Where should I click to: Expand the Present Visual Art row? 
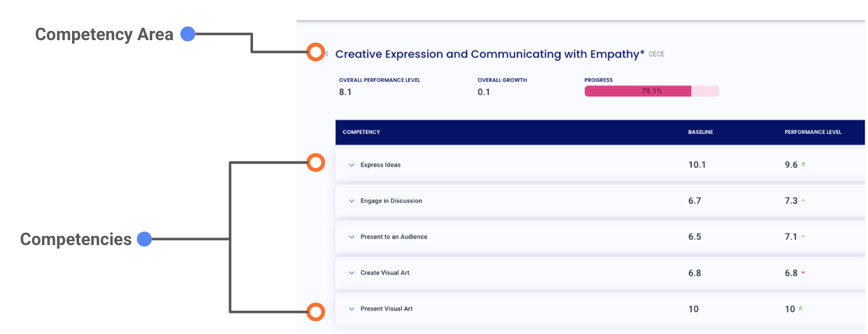coord(352,309)
